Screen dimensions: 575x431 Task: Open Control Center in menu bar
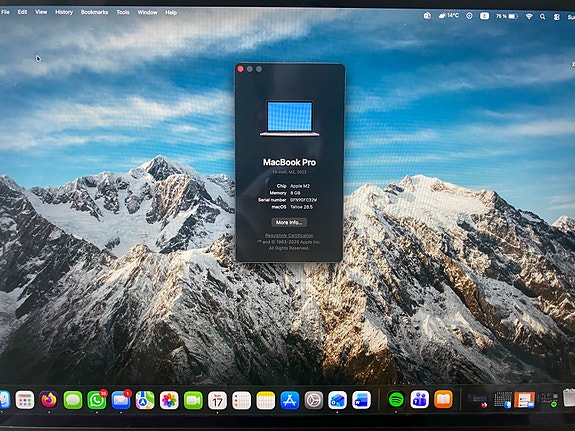[557, 17]
